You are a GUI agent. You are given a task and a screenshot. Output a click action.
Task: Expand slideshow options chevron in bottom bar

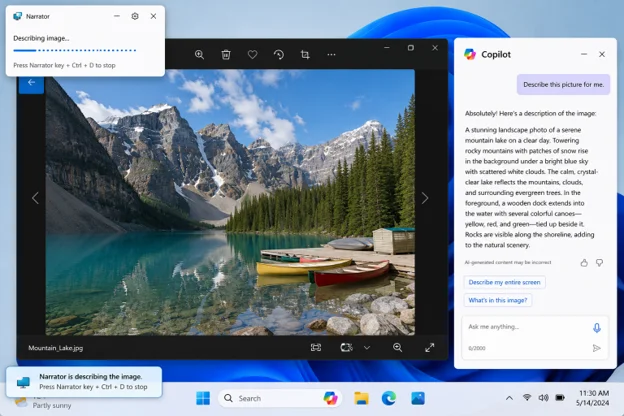click(367, 348)
